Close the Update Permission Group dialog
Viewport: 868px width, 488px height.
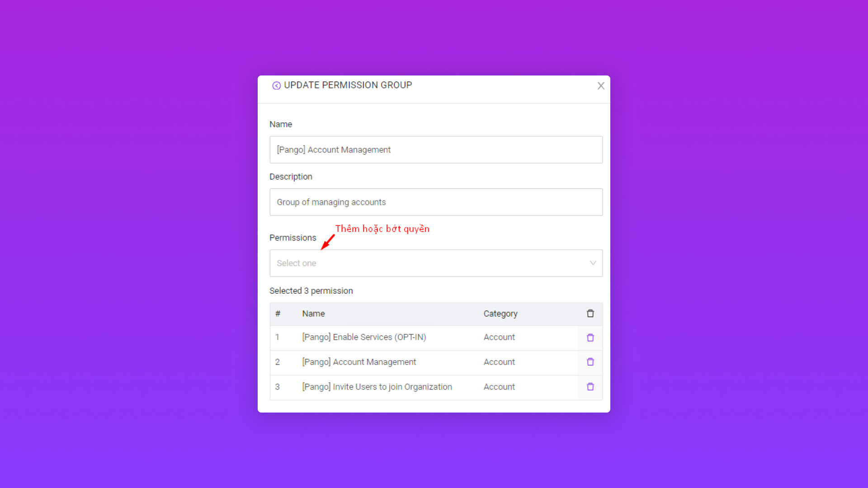601,86
